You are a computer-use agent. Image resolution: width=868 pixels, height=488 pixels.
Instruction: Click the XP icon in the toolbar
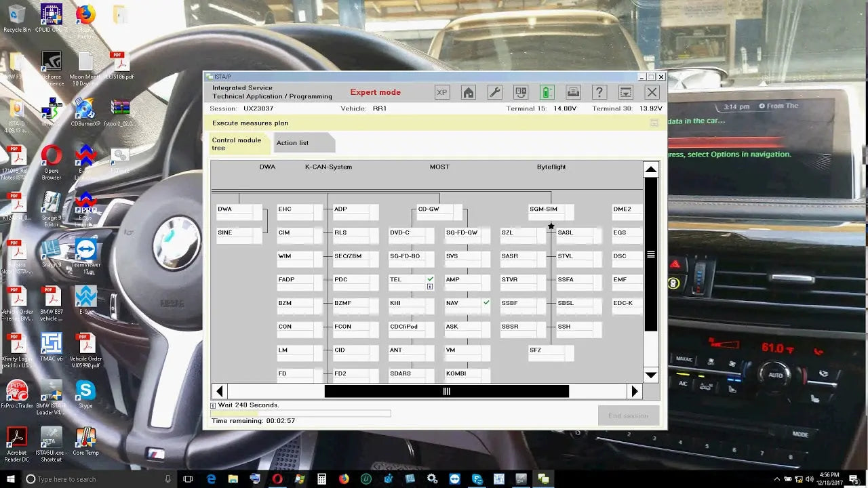click(441, 91)
